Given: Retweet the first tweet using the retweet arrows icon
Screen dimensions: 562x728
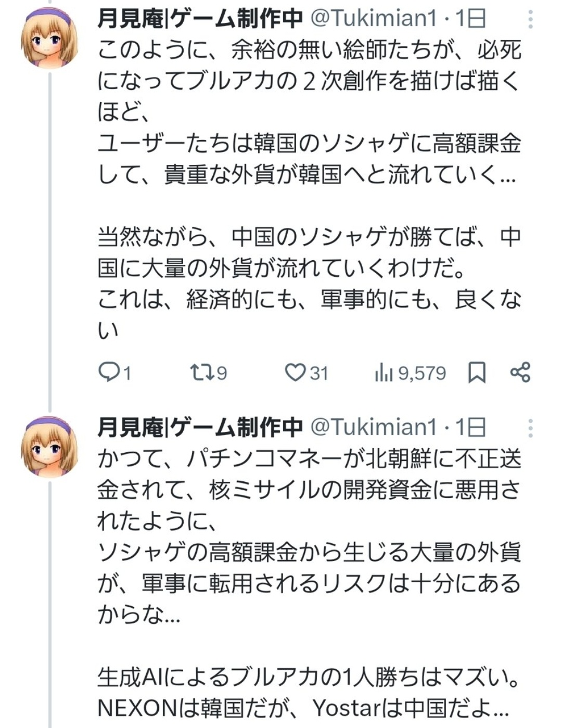Looking at the screenshot, I should point(200,372).
